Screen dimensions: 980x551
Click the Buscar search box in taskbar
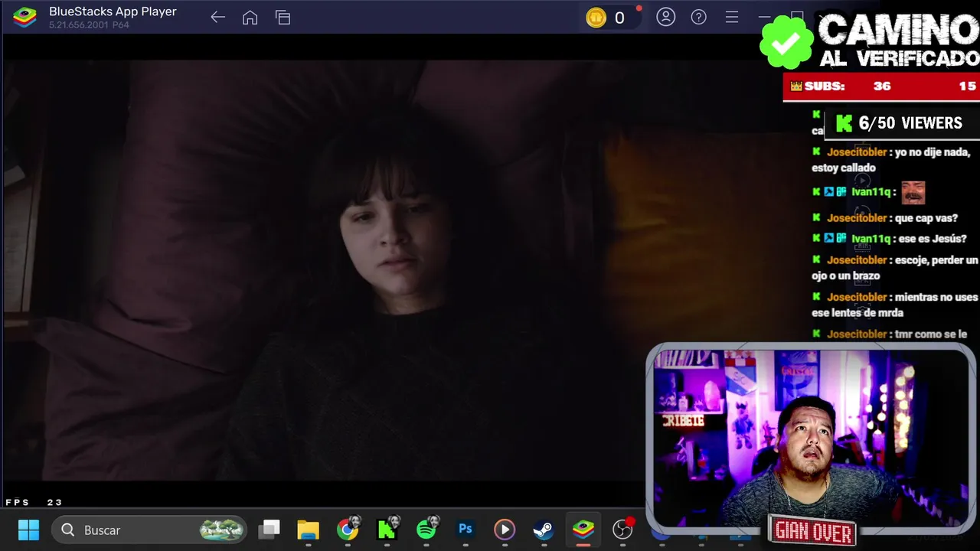(149, 530)
